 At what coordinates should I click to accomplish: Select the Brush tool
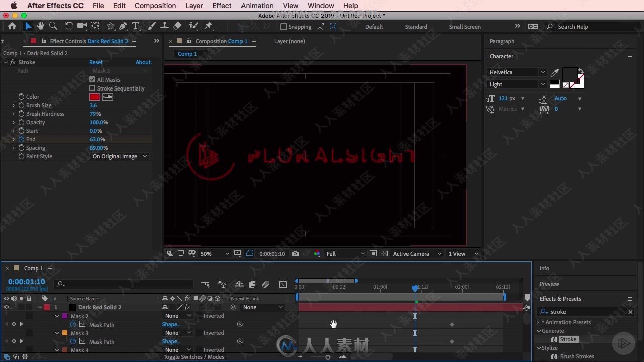point(152,26)
